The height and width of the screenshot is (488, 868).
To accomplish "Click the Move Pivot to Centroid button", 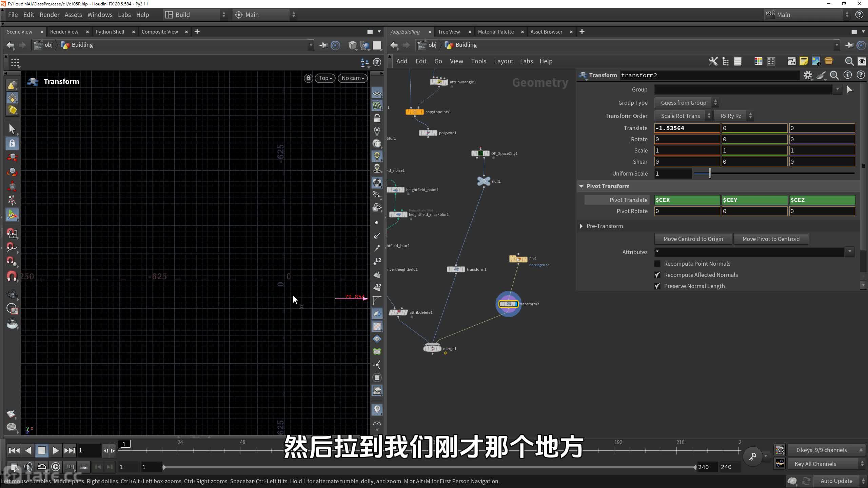I will (x=771, y=239).
